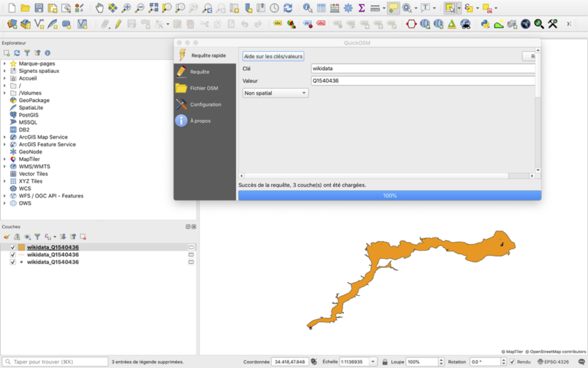This screenshot has height=368, width=588.
Task: Open the Data Source Manager icon
Action: click(12, 24)
